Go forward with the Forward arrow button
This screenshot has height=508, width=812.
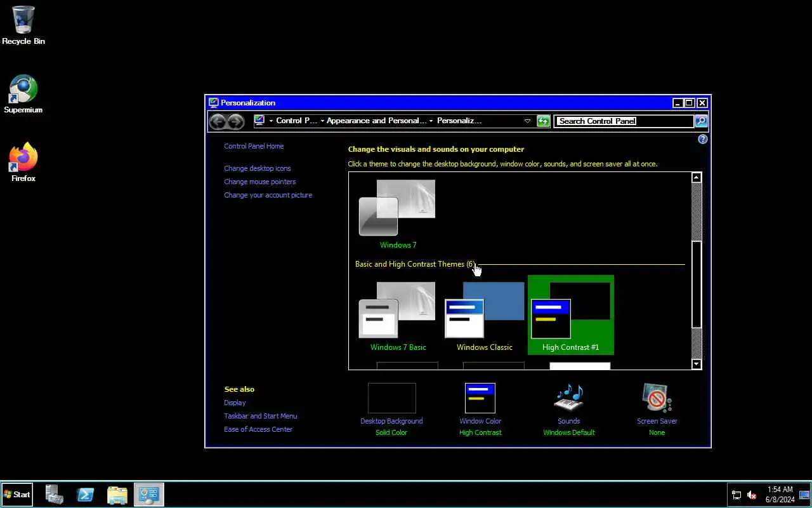pos(236,121)
